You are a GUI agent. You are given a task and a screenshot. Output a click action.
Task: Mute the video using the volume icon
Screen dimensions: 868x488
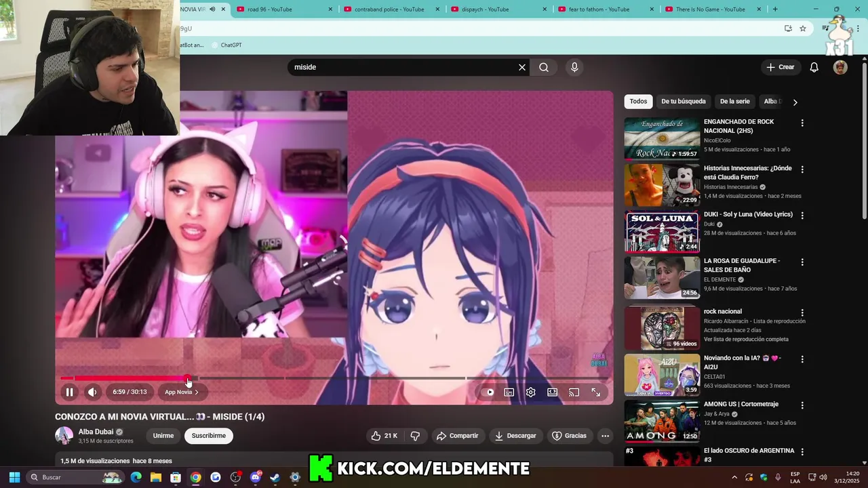click(x=92, y=392)
